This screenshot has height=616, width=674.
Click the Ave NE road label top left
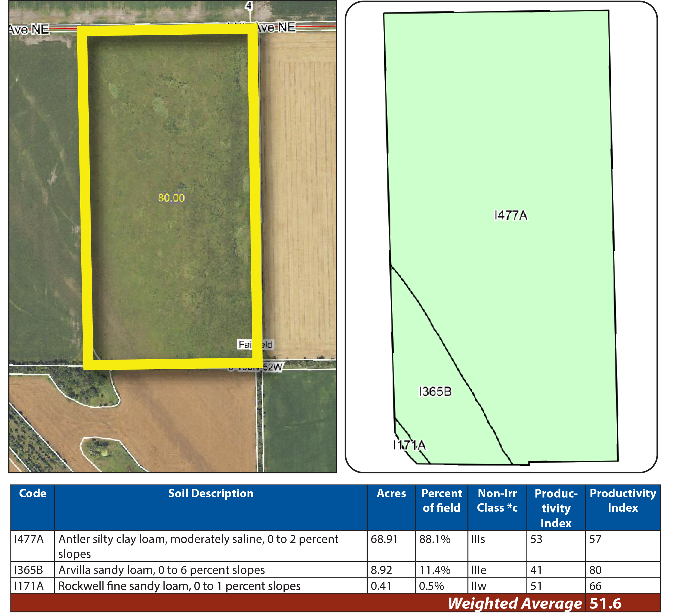(29, 30)
